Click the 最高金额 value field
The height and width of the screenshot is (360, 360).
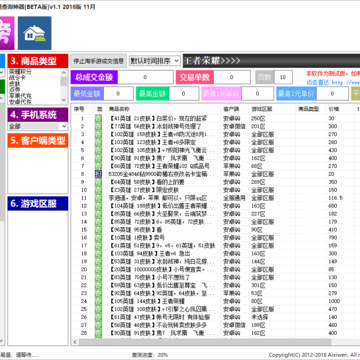183,94
